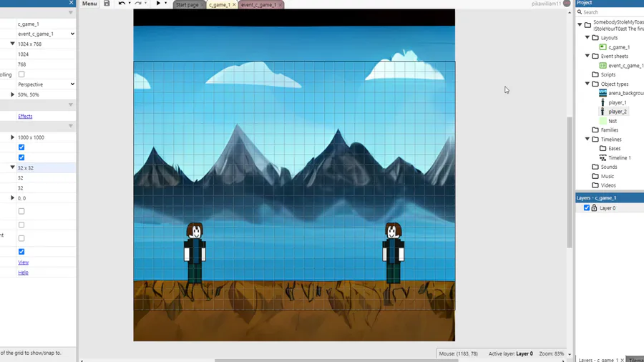Click the Undo arrow icon
The width and height of the screenshot is (644, 362).
(x=122, y=4)
